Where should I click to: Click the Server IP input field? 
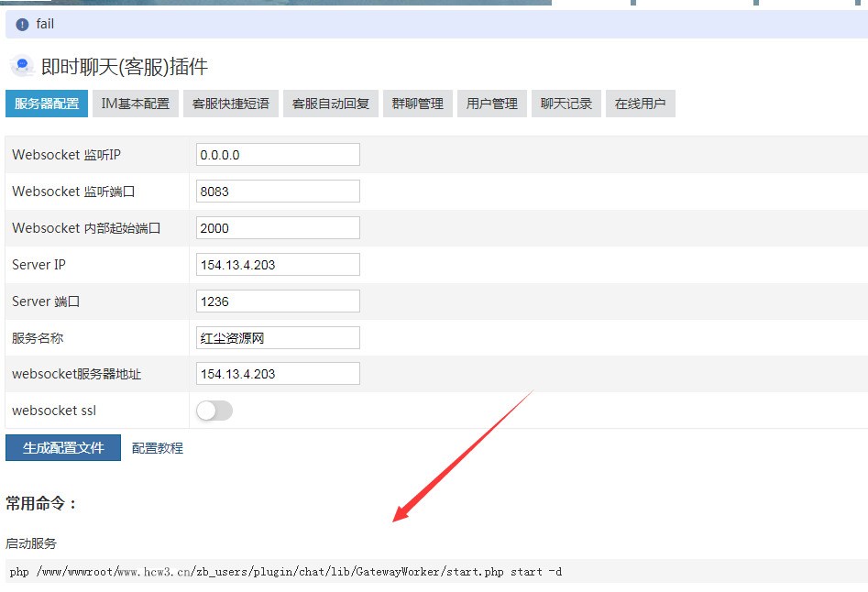pyautogui.click(x=278, y=265)
